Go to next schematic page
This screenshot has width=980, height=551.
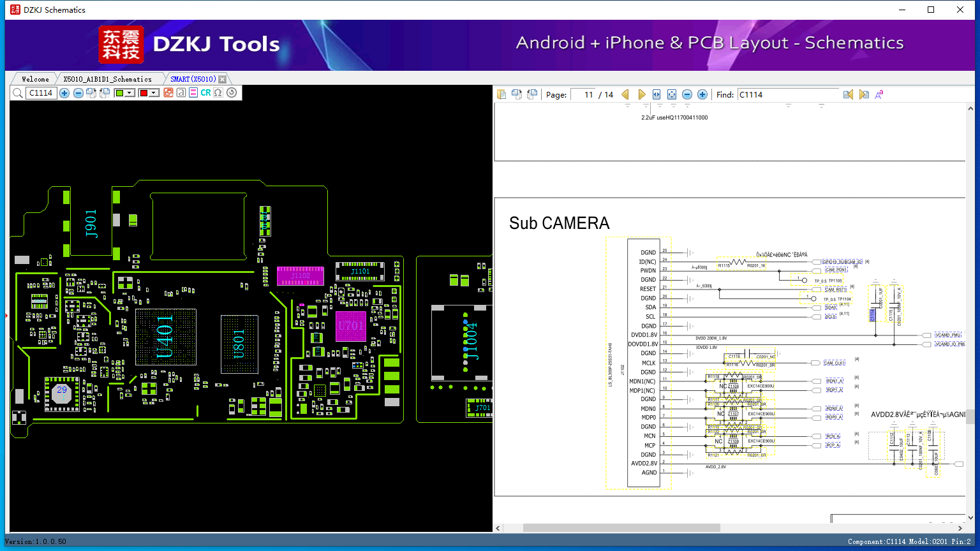(x=642, y=94)
